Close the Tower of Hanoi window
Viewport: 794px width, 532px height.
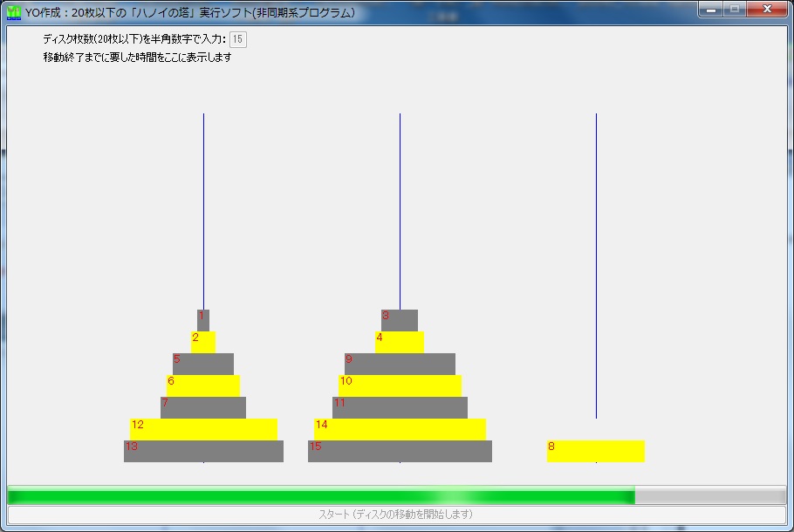pyautogui.click(x=767, y=10)
